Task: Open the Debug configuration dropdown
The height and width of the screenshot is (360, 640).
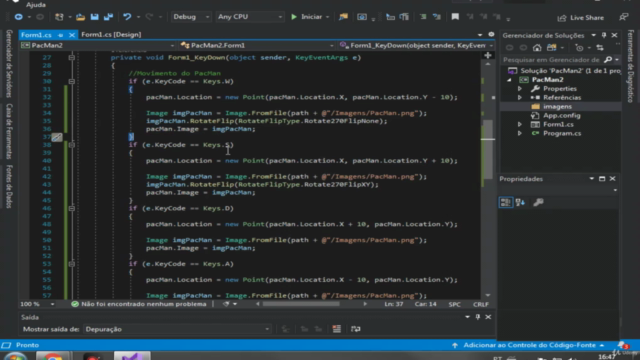Action: point(191,17)
